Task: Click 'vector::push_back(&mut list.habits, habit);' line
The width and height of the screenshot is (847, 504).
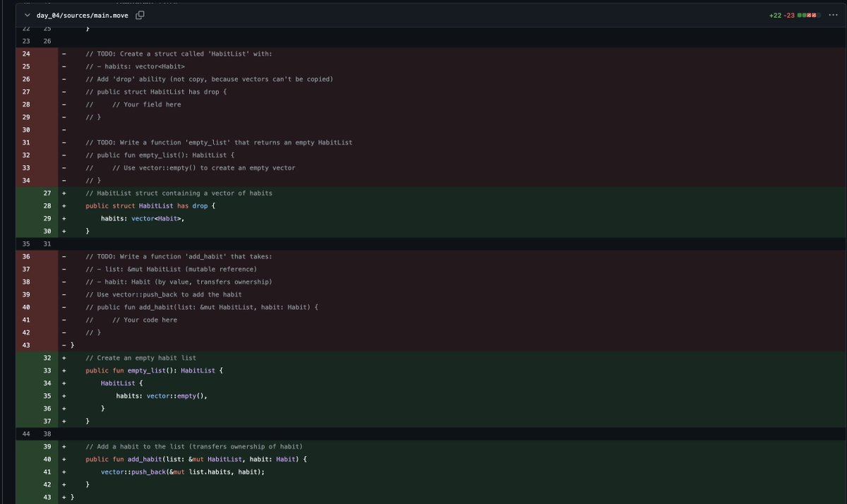Action: 183,473
